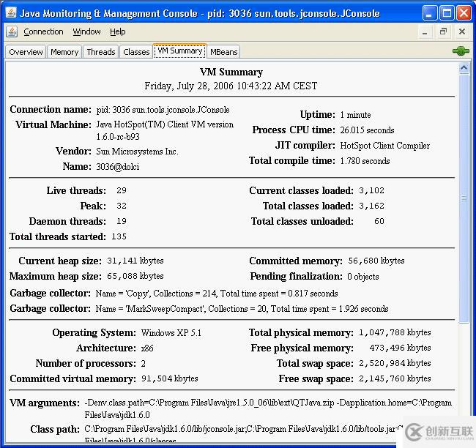This screenshot has height=448, width=476.
Task: Click the total physical memory '1,047,788 kbytes'
Action: coord(395,332)
